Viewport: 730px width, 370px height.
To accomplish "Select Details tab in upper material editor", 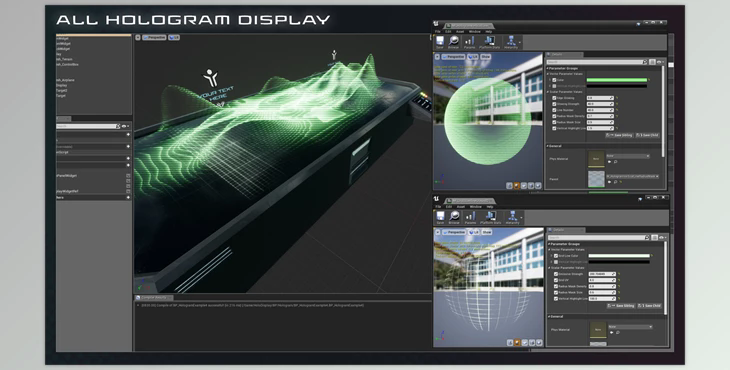I will pyautogui.click(x=564, y=54).
